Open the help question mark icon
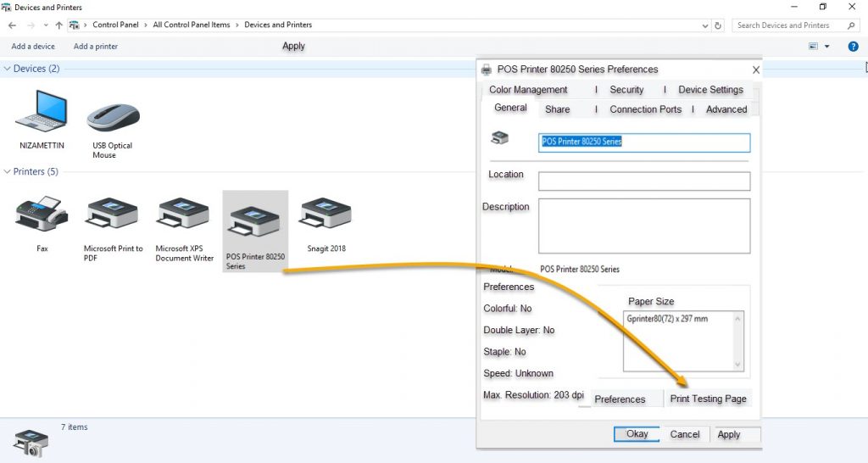 [x=853, y=47]
